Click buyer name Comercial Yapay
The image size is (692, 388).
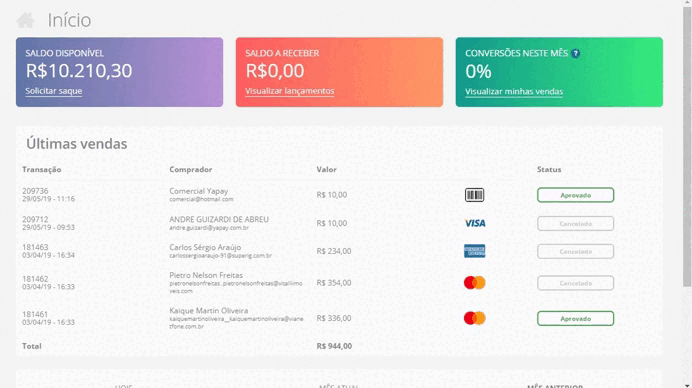(199, 191)
